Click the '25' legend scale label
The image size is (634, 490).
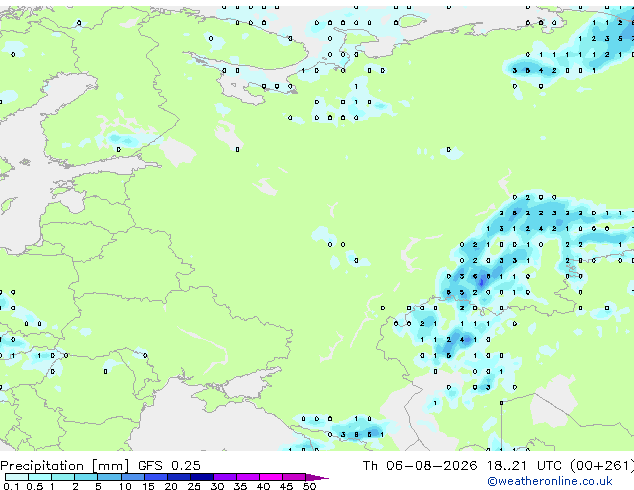tap(194, 486)
